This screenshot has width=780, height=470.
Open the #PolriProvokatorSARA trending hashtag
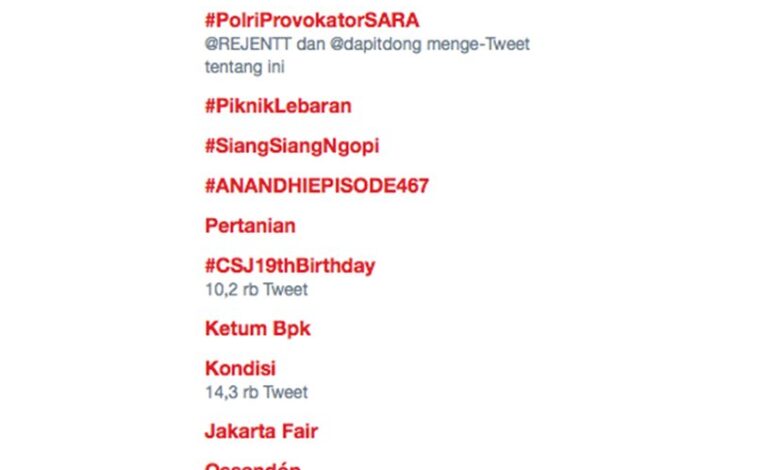pos(312,20)
